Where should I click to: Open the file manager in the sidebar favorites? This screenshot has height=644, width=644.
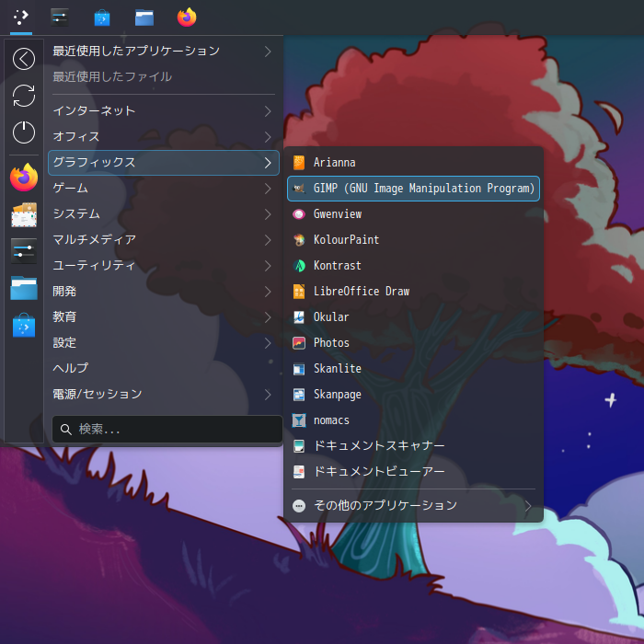(x=24, y=288)
